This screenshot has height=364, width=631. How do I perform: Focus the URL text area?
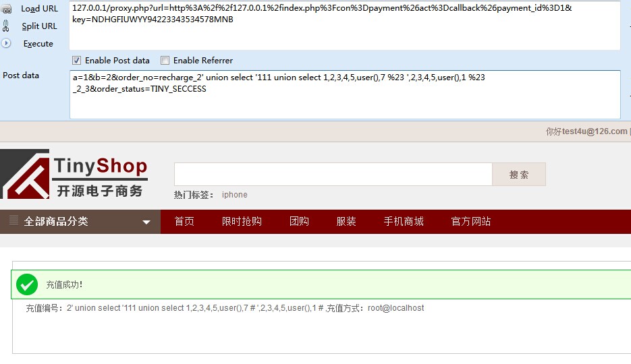(344, 26)
